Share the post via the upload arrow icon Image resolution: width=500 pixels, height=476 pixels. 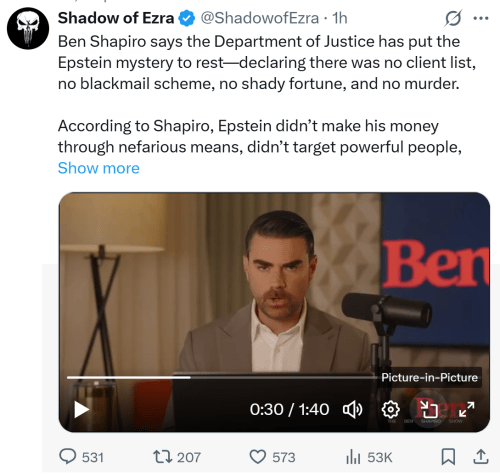(481, 457)
